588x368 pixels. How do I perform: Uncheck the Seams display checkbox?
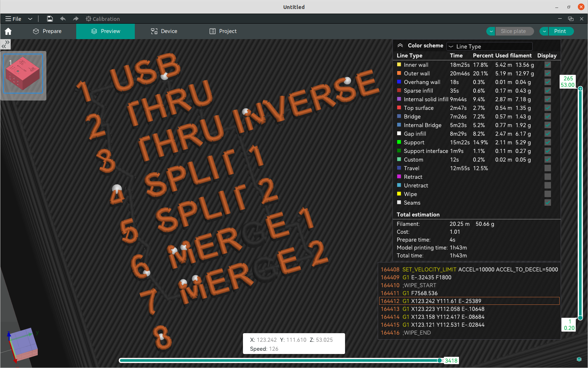click(547, 202)
